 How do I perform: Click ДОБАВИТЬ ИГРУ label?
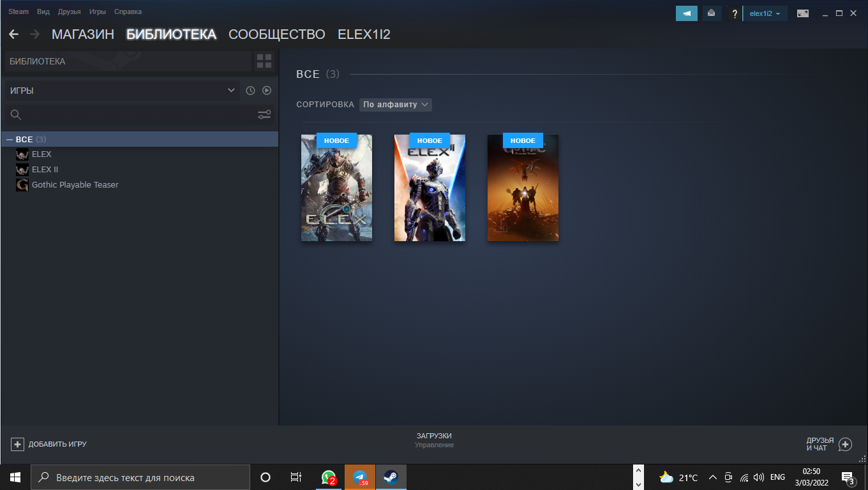(x=57, y=444)
